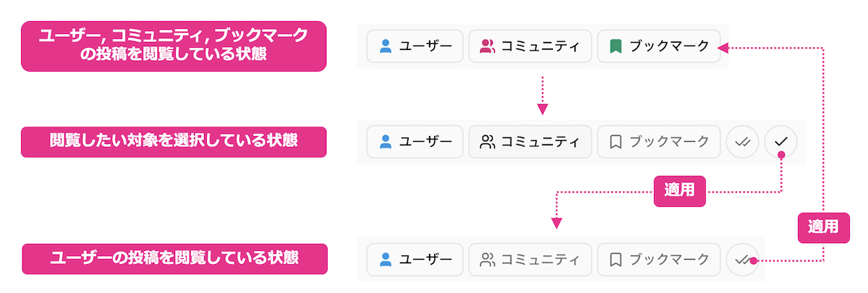This screenshot has width=868, height=293.
Task: Click the double checkmark icon in middle row
Action: 742,142
